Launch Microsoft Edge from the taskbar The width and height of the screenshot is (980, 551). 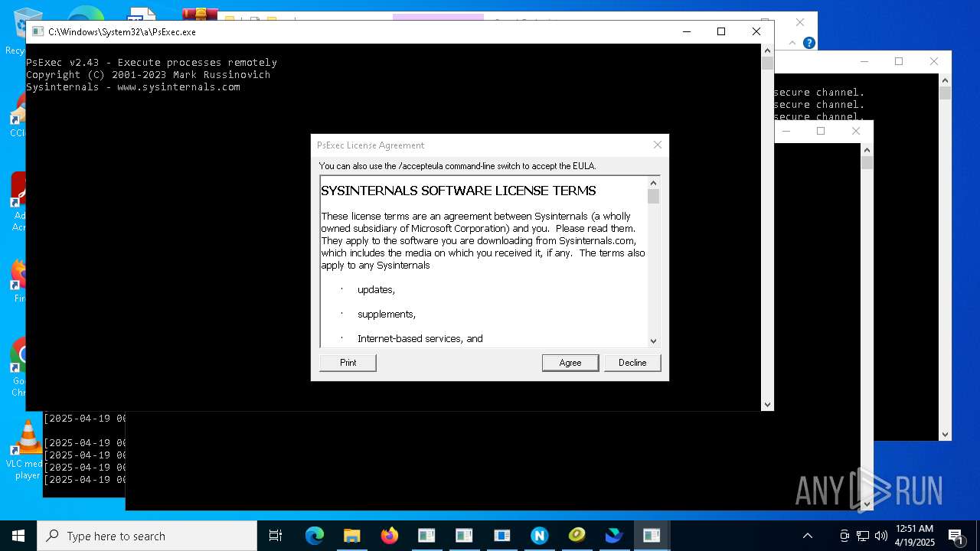(315, 536)
